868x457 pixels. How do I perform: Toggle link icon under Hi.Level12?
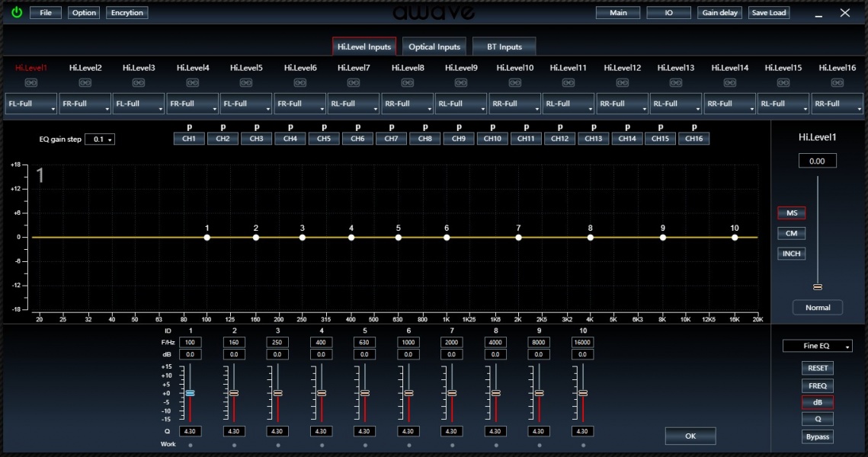coord(622,83)
